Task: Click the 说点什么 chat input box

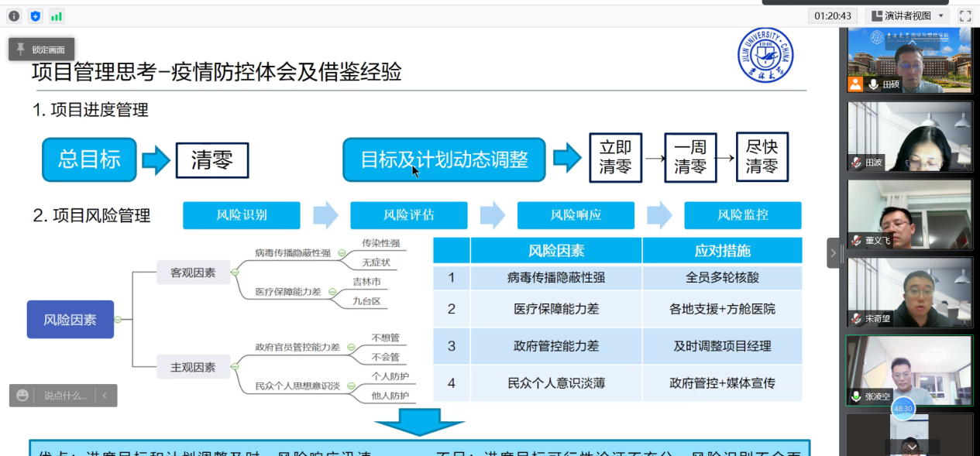Action: click(x=65, y=396)
